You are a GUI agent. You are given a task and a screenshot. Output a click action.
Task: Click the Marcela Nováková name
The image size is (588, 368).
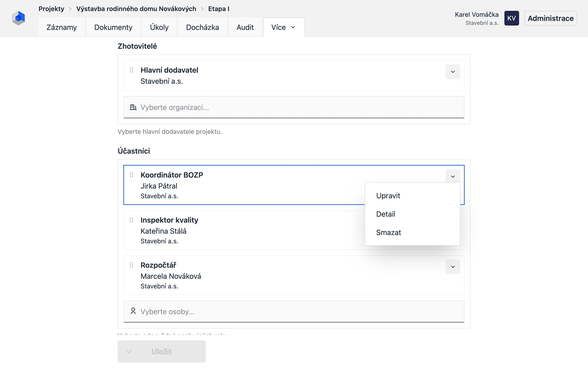pyautogui.click(x=171, y=276)
